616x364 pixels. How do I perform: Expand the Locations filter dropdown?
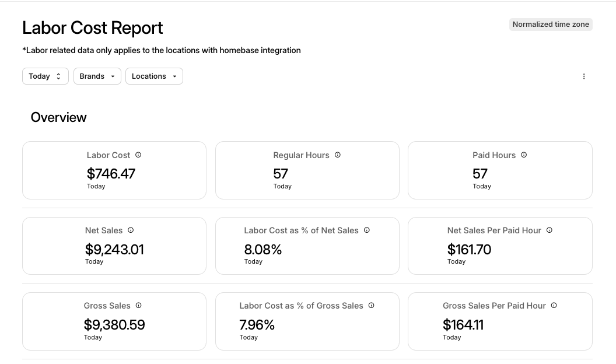point(155,76)
